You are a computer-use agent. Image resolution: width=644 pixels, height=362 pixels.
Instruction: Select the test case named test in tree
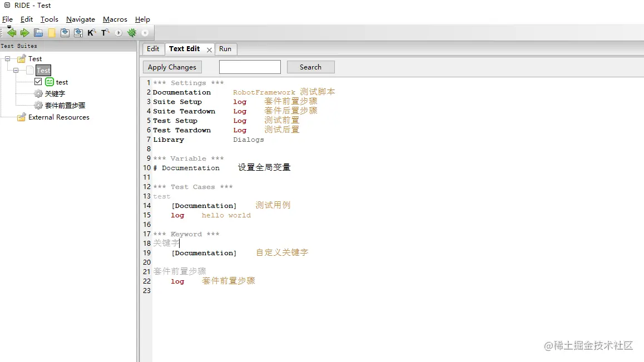[62, 82]
